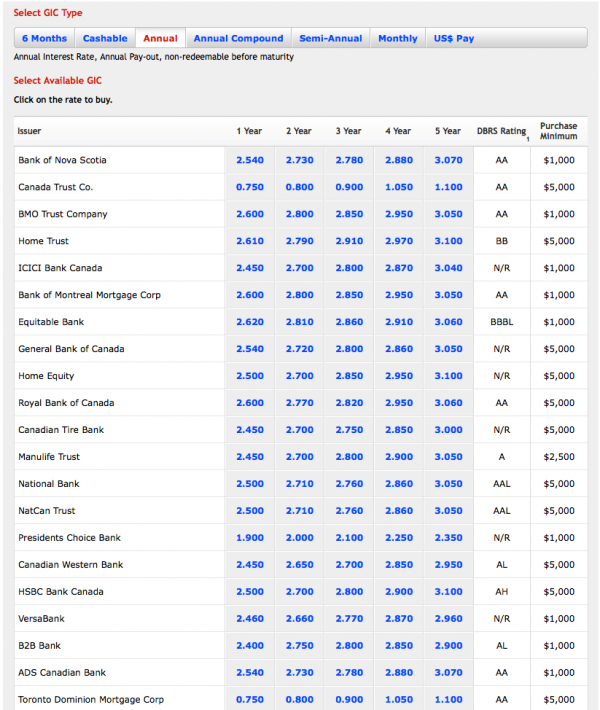Open the Cashable GIC tab
This screenshot has width=600, height=710.
(105, 38)
